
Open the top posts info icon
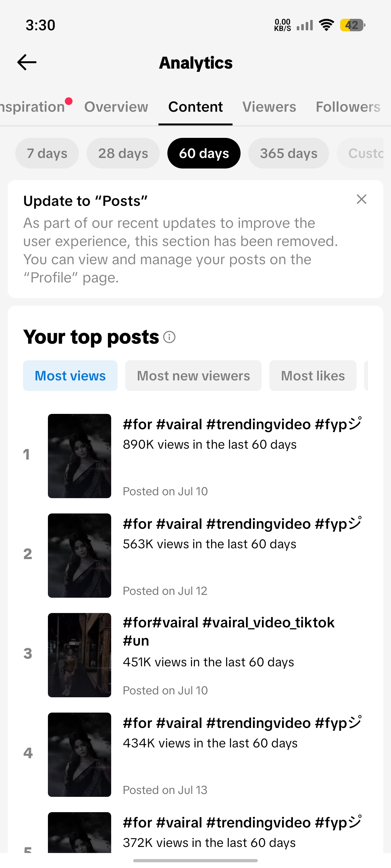169,337
